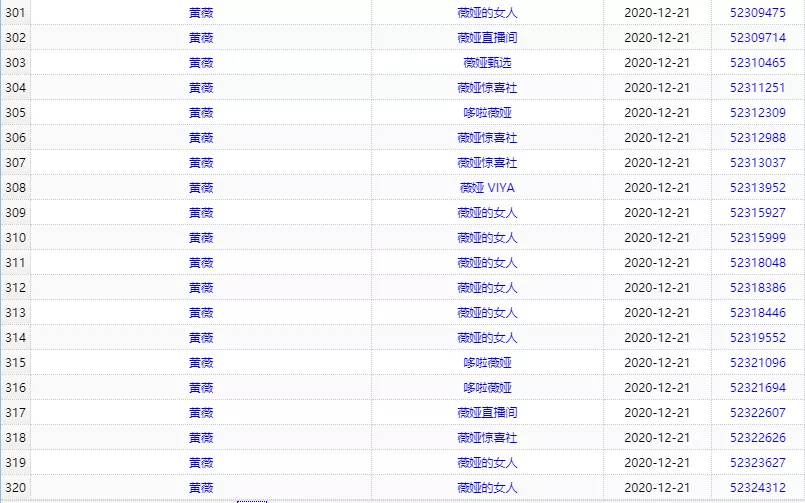
Task: Click applicant name 黃薇 in row 320
Action: [201, 488]
